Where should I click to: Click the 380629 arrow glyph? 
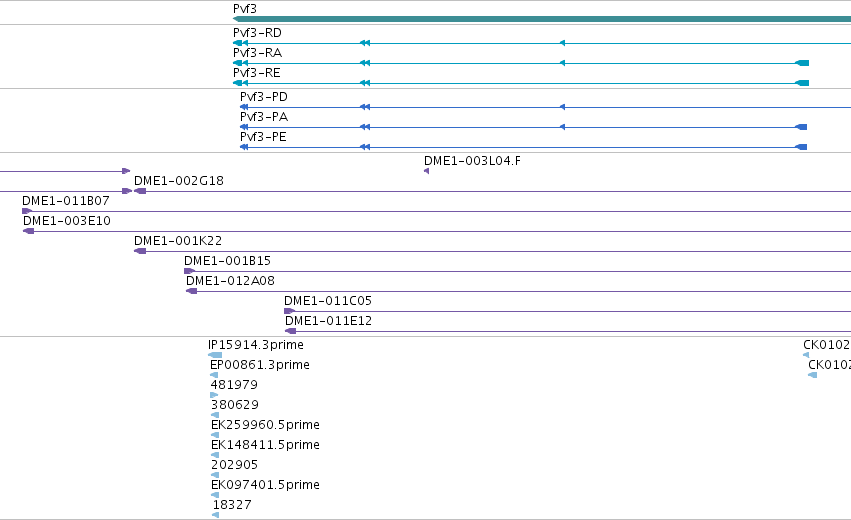[215, 415]
